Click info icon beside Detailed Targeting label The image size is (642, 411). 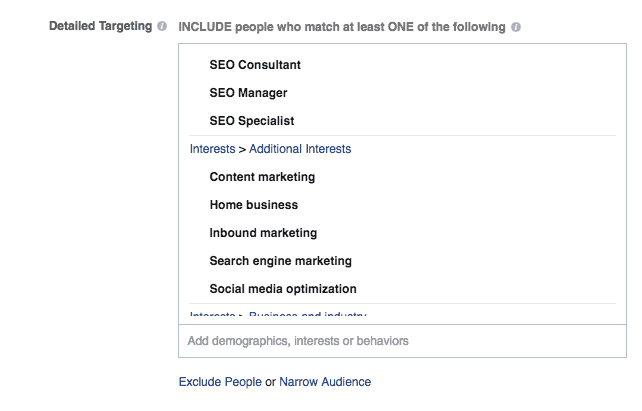[x=162, y=27]
